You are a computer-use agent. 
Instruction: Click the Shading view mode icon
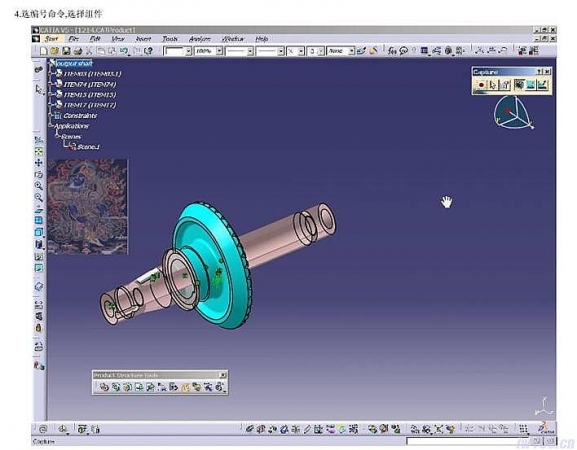[x=39, y=244]
